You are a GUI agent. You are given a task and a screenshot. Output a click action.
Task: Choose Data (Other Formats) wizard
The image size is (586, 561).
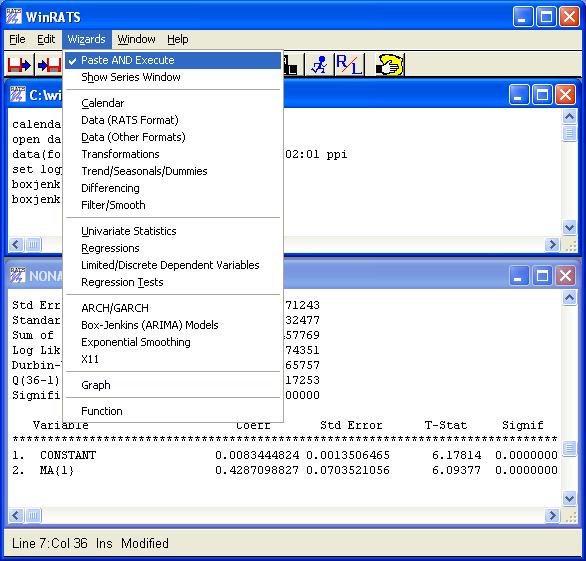click(173, 137)
